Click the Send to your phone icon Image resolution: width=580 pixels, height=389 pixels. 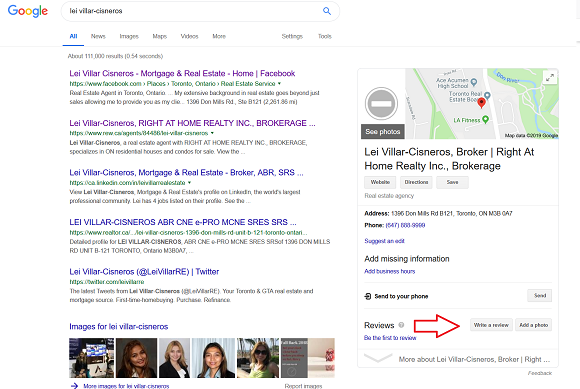point(368,296)
